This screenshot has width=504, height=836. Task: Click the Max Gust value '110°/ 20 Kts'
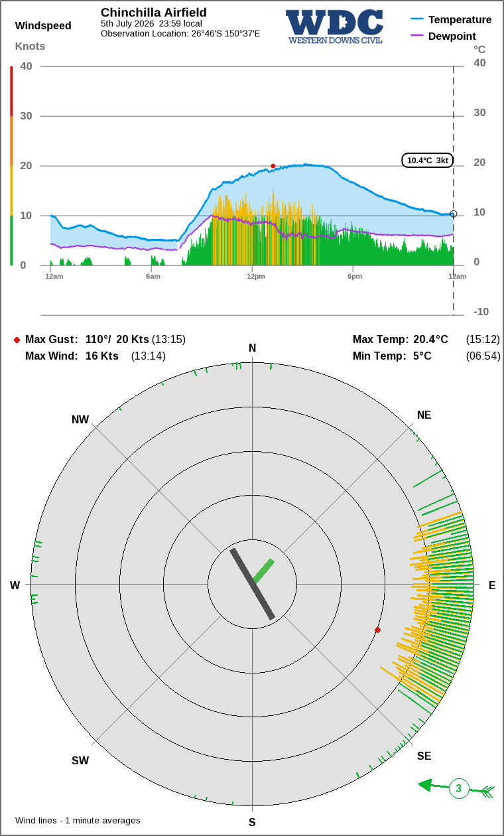117,339
